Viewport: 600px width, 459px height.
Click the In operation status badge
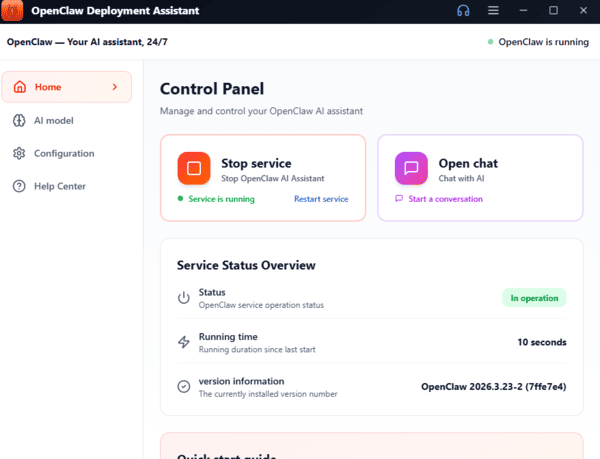pos(534,298)
